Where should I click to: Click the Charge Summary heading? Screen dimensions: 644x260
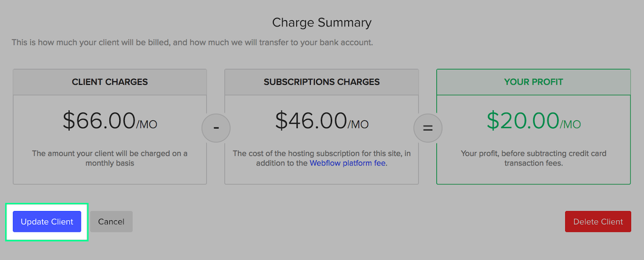point(322,23)
